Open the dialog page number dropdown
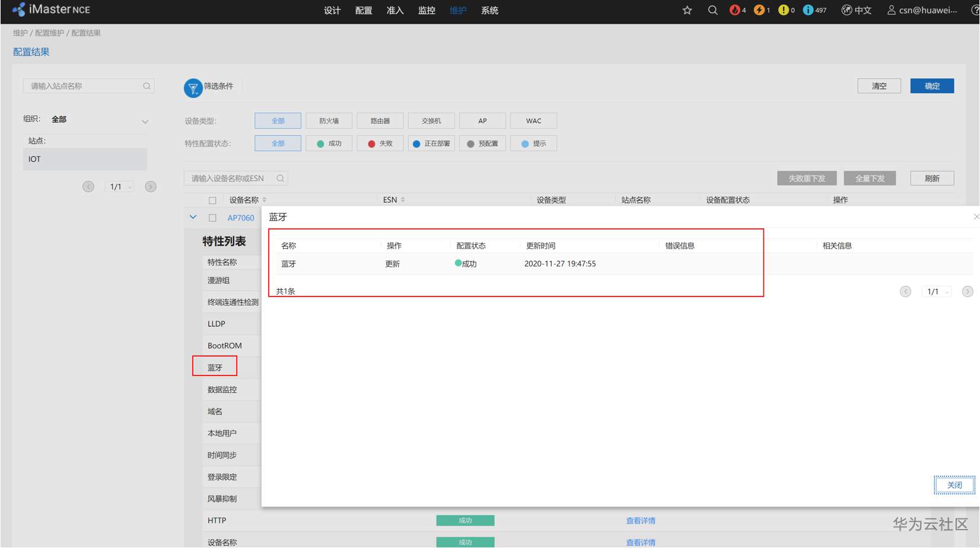980x548 pixels. click(937, 292)
